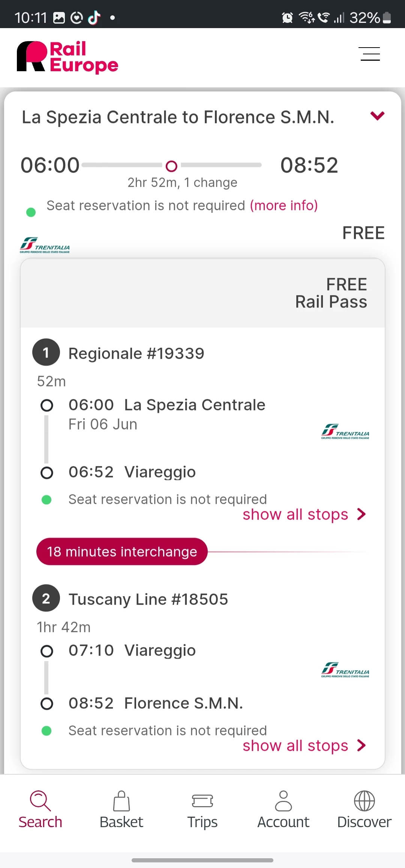Collapse the La Spezia to Florence journey

tap(377, 116)
